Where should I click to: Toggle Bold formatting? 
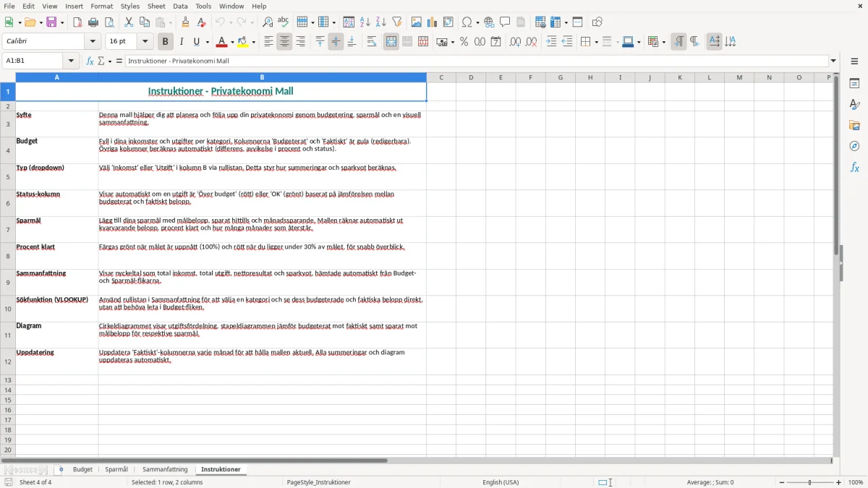(165, 42)
